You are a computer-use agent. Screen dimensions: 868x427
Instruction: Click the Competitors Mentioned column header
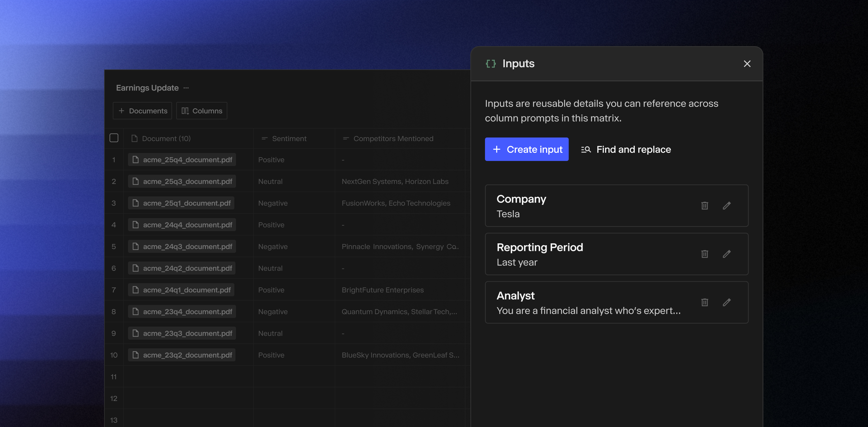click(x=393, y=139)
